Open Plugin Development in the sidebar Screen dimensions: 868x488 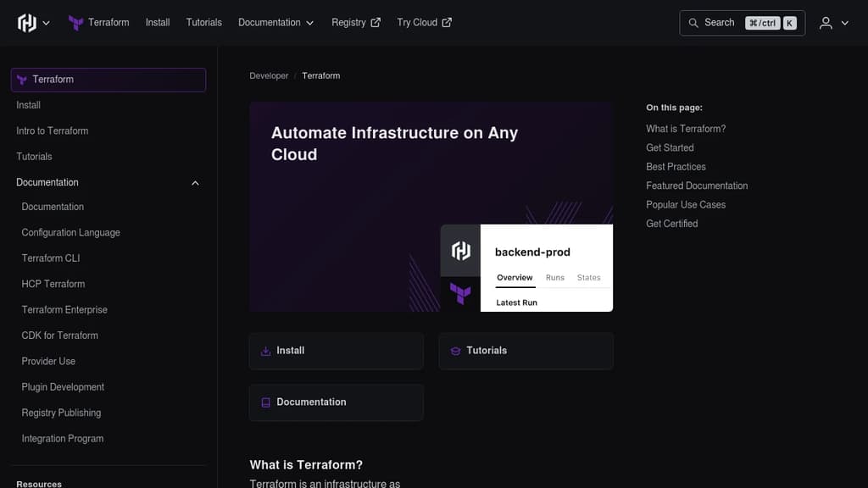coord(63,387)
